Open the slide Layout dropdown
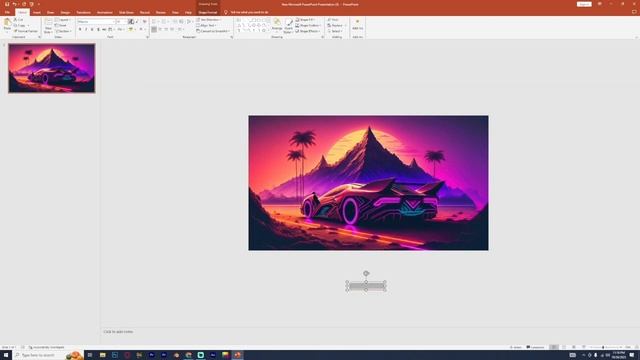 click(63, 20)
